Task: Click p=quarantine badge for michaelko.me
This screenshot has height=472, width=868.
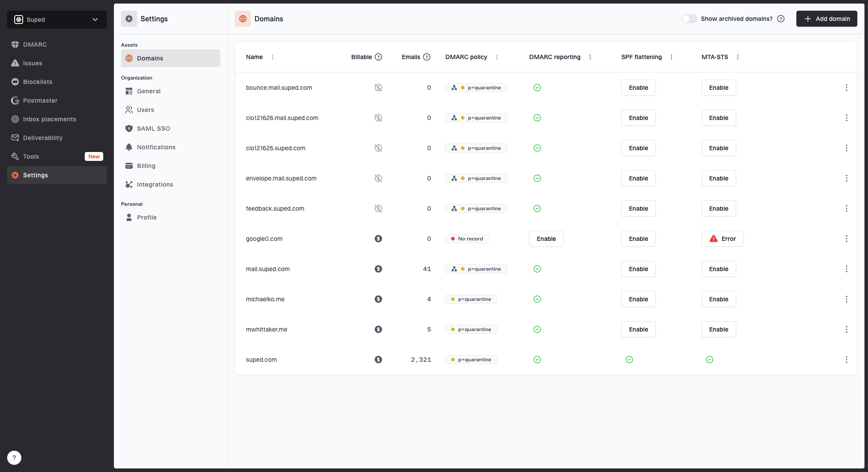Action: pos(471,299)
